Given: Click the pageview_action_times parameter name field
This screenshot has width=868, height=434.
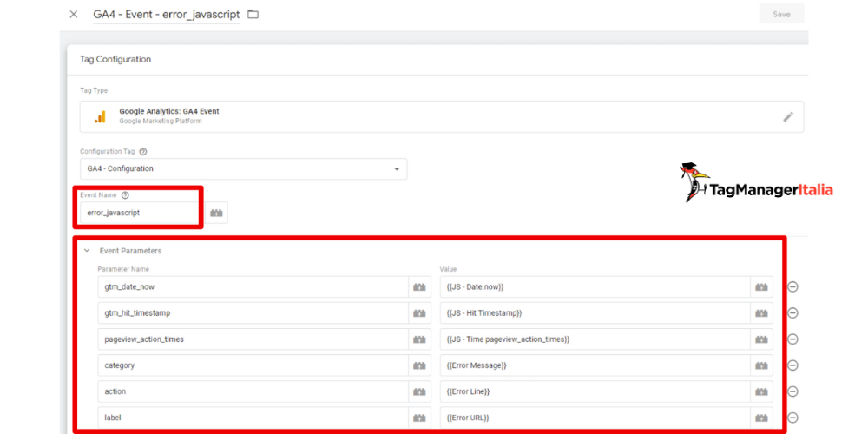Looking at the screenshot, I should [253, 339].
